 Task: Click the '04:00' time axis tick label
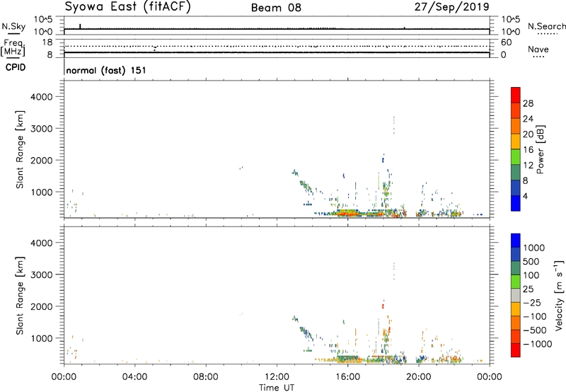tap(135, 377)
